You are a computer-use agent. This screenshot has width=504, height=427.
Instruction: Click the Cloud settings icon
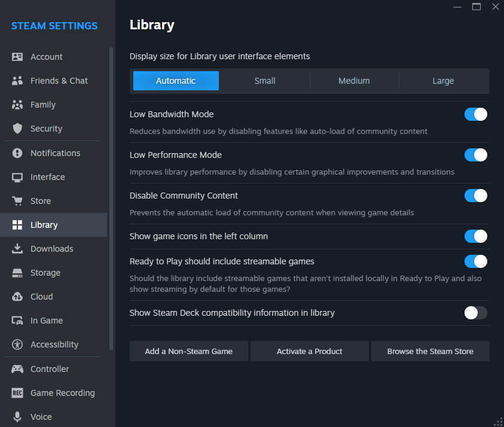pyautogui.click(x=18, y=296)
